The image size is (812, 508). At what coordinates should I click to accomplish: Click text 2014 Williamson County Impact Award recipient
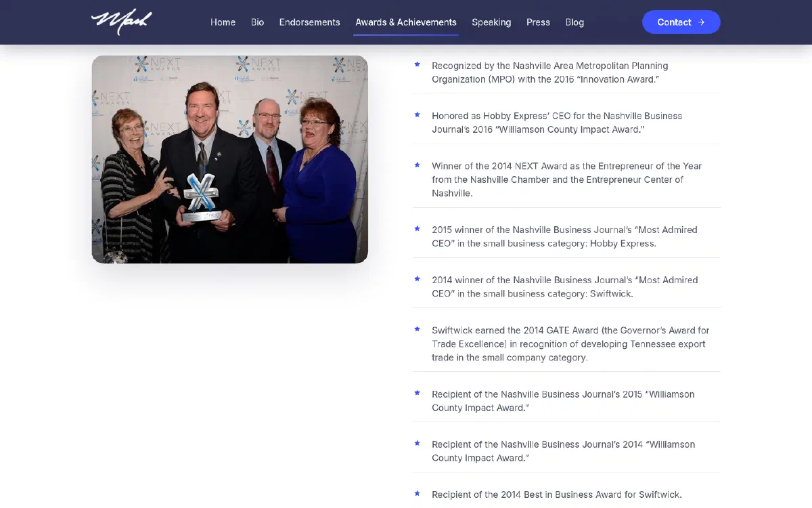pos(564,451)
